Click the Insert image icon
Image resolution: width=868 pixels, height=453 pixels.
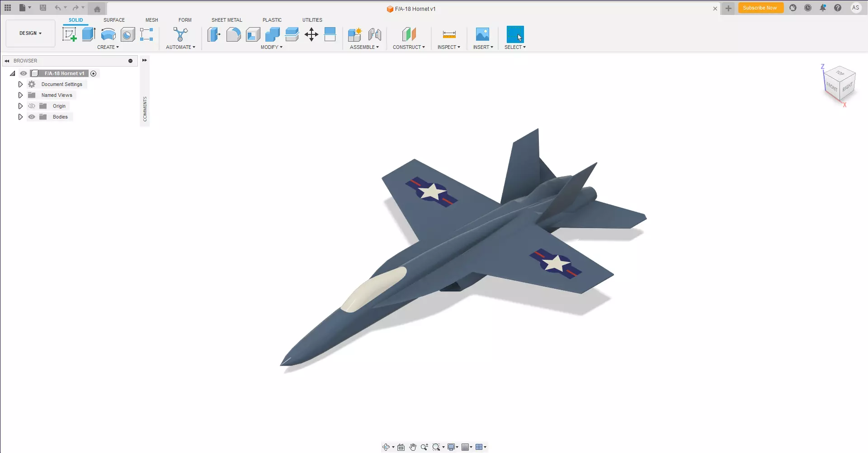(x=482, y=34)
